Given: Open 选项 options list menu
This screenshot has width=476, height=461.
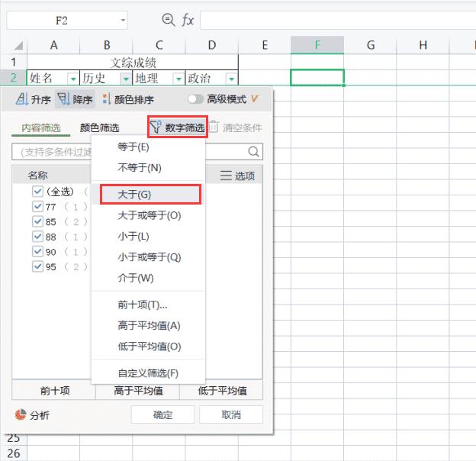Looking at the screenshot, I should point(237,176).
